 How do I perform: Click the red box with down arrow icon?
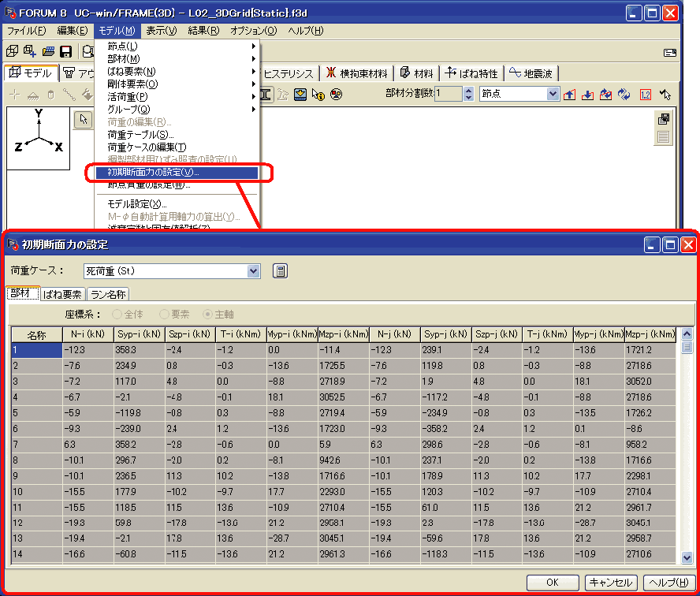[587, 95]
